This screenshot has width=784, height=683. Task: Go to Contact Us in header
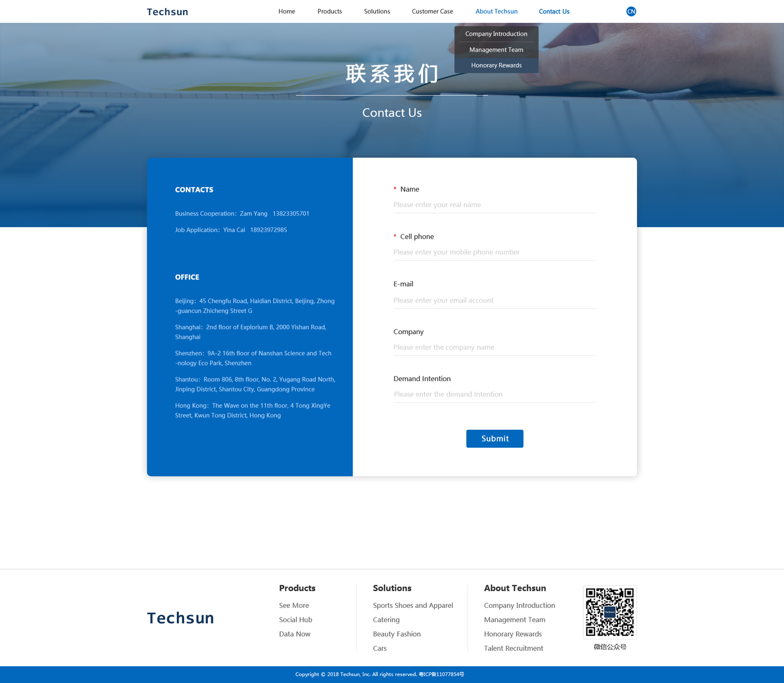[x=554, y=11]
